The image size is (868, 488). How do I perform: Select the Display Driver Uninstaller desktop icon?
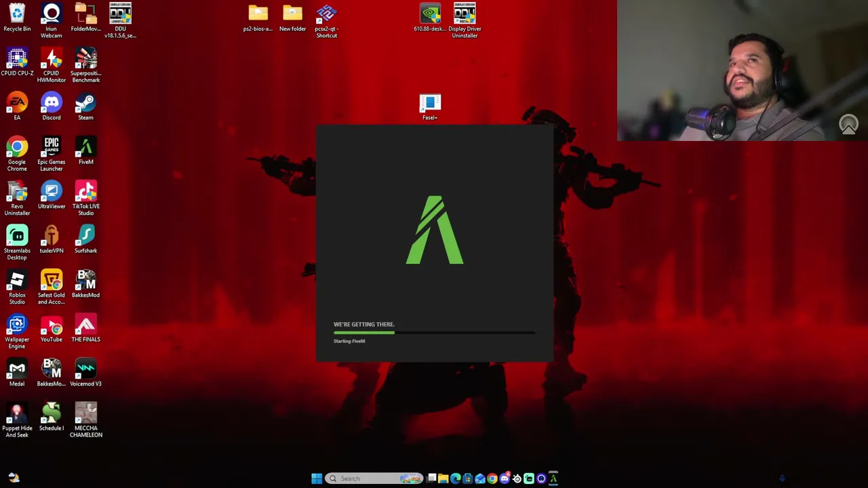click(x=465, y=20)
